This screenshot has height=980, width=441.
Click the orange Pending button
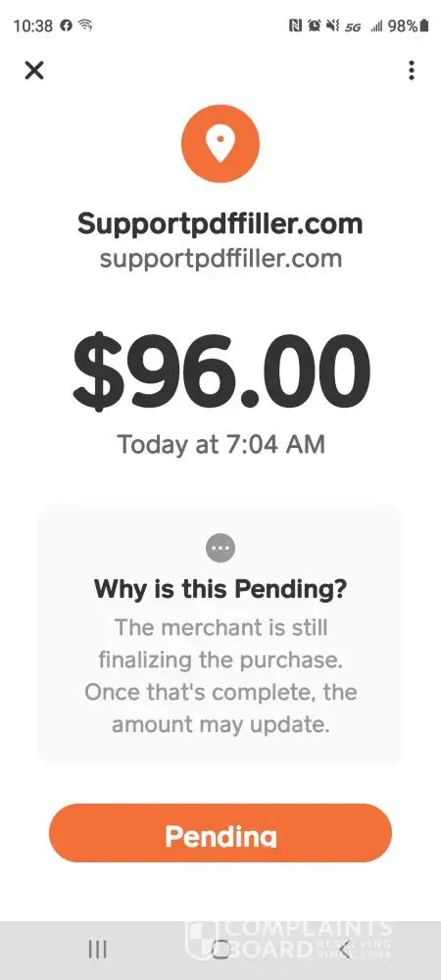[x=220, y=833]
